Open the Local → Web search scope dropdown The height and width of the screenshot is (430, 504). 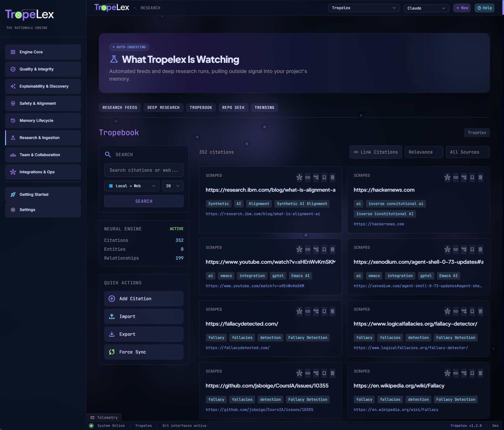(132, 186)
